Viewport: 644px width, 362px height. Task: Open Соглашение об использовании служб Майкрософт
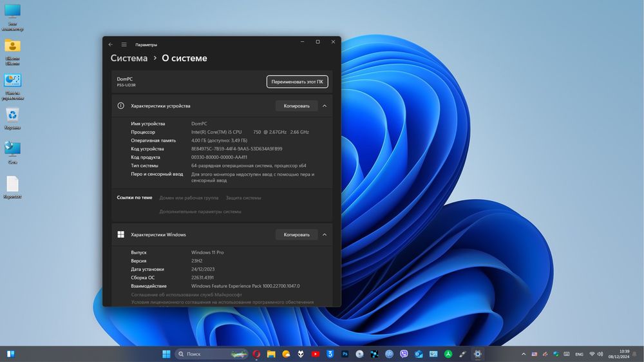187,294
